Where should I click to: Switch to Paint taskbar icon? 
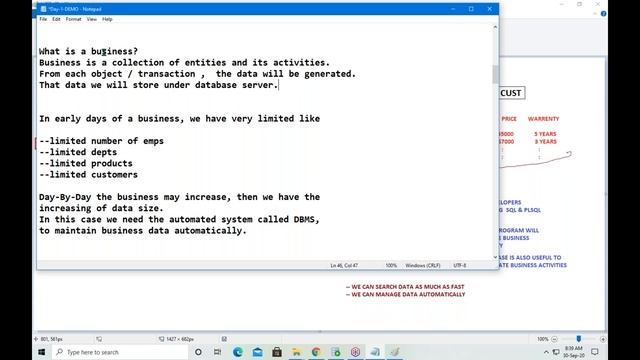394,352
